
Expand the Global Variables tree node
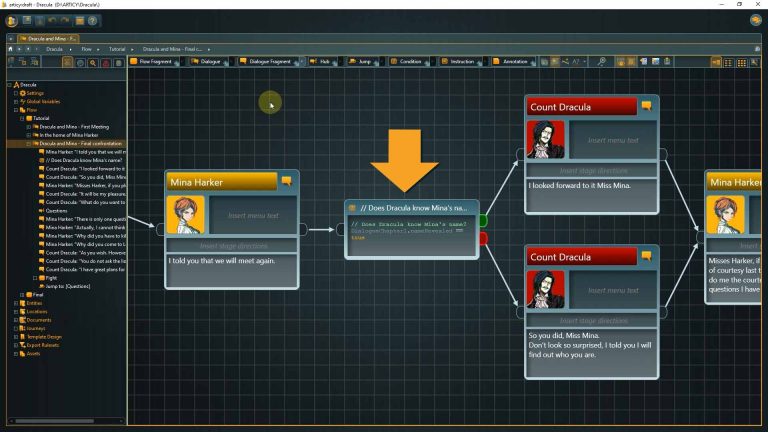click(16, 101)
